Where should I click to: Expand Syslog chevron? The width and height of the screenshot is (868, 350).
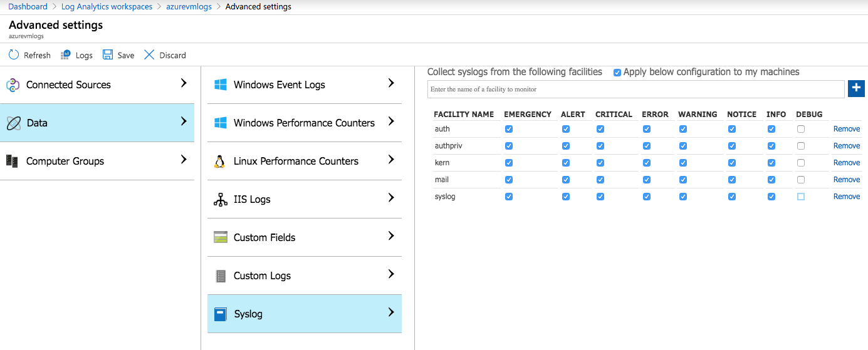[x=391, y=312]
